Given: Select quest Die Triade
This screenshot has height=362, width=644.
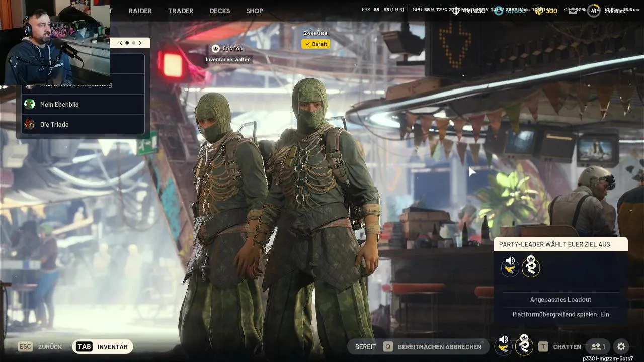Looking at the screenshot, I should click(84, 124).
